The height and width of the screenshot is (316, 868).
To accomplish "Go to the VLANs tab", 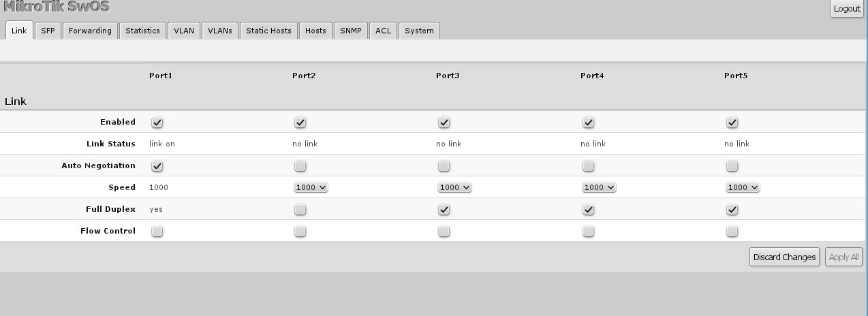I will [219, 31].
